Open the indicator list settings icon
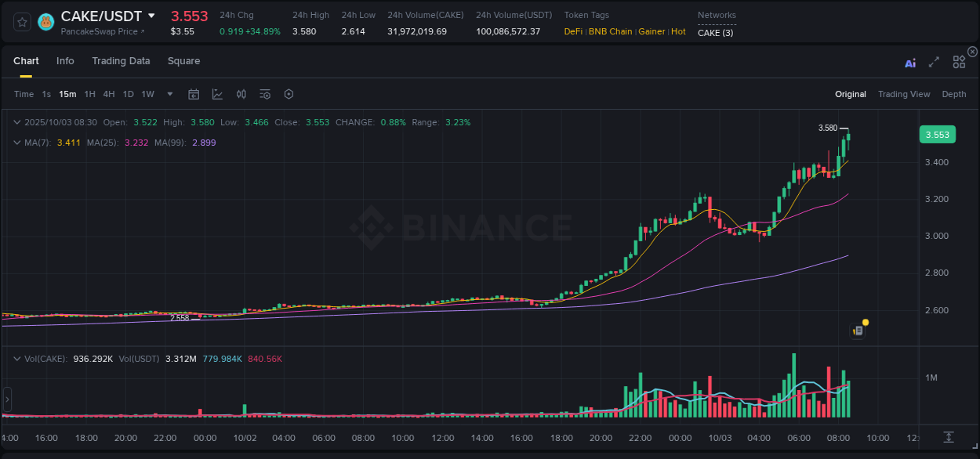 pyautogui.click(x=265, y=94)
